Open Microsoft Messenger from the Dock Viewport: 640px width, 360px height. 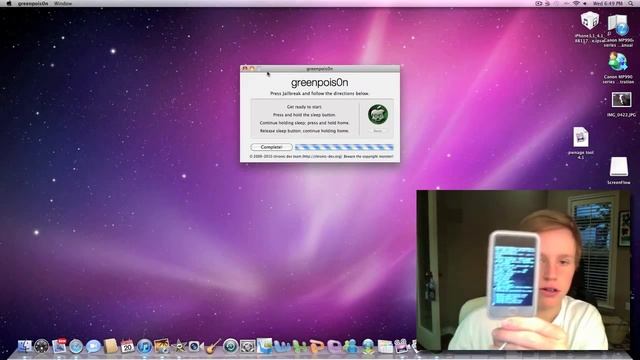coord(350,347)
